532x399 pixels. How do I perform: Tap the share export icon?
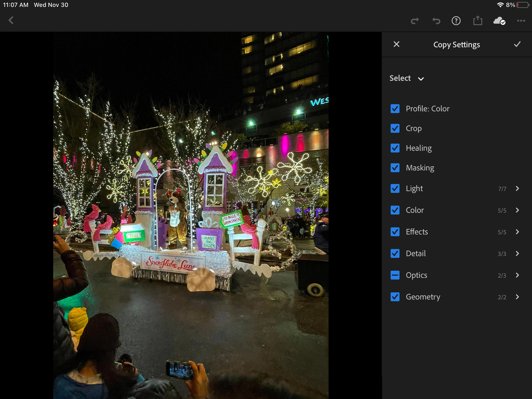(477, 21)
